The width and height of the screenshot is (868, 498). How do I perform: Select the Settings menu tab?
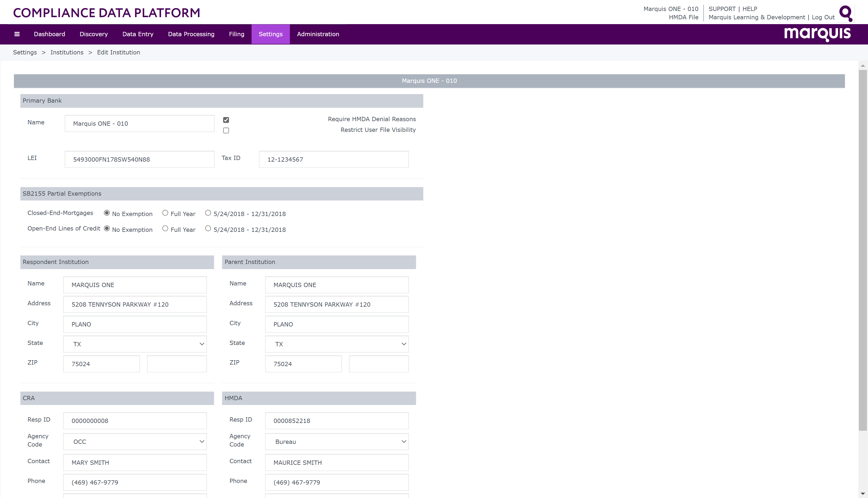click(x=271, y=34)
